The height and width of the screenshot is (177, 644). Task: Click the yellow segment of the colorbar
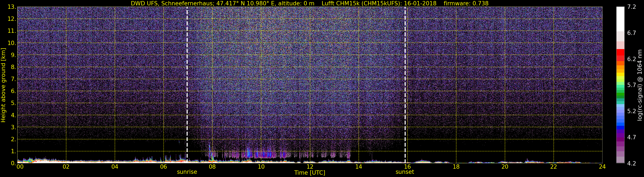(620, 74)
